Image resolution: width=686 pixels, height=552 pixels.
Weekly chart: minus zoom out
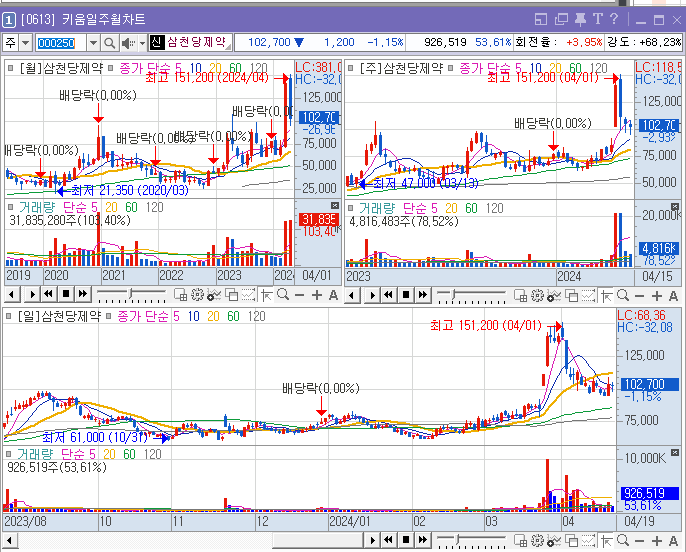[x=640, y=297]
